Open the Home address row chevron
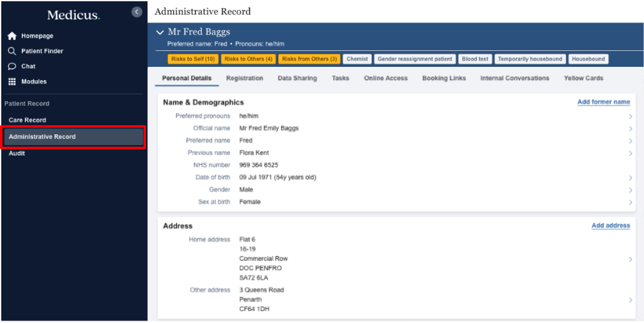This screenshot has height=323, width=644. click(x=631, y=259)
